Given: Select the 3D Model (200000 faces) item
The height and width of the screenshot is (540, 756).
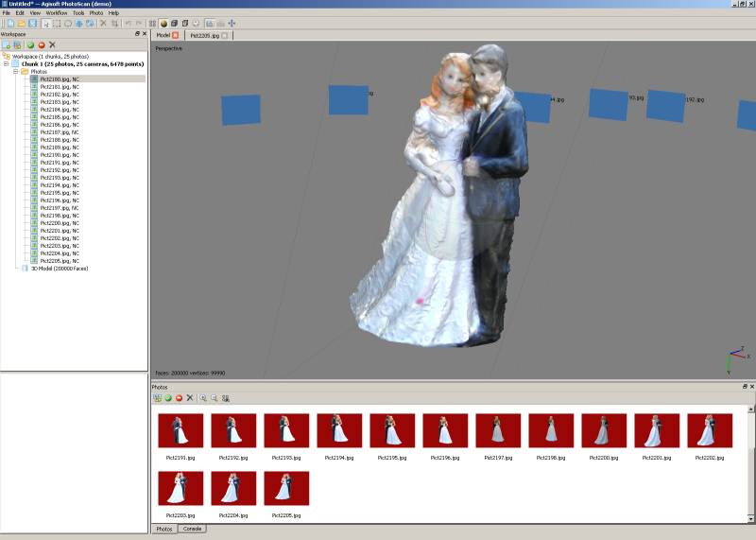Looking at the screenshot, I should (x=60, y=269).
